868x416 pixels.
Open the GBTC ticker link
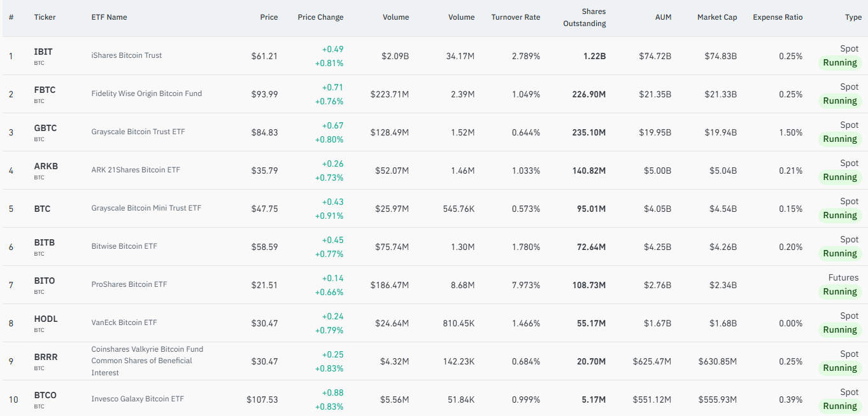tap(45, 128)
